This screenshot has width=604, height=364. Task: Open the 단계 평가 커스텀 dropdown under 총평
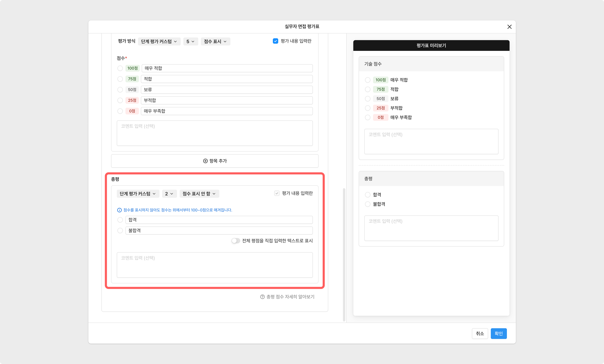(138, 194)
